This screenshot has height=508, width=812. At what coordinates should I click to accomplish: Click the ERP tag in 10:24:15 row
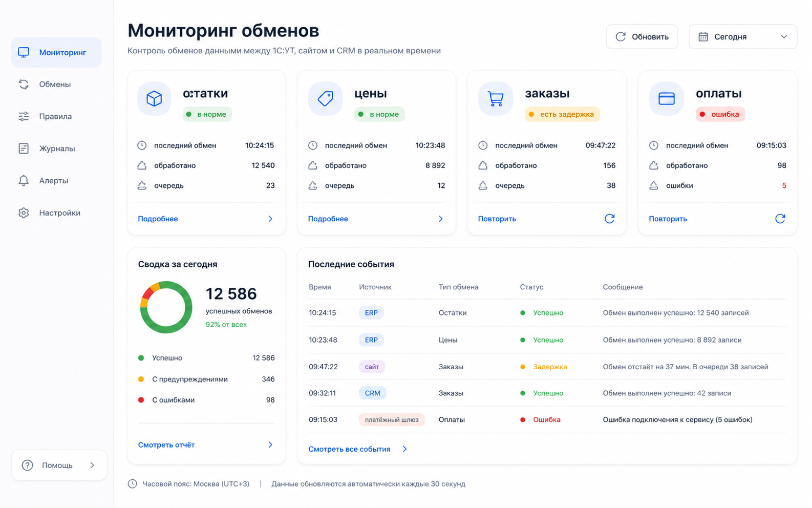coord(371,313)
